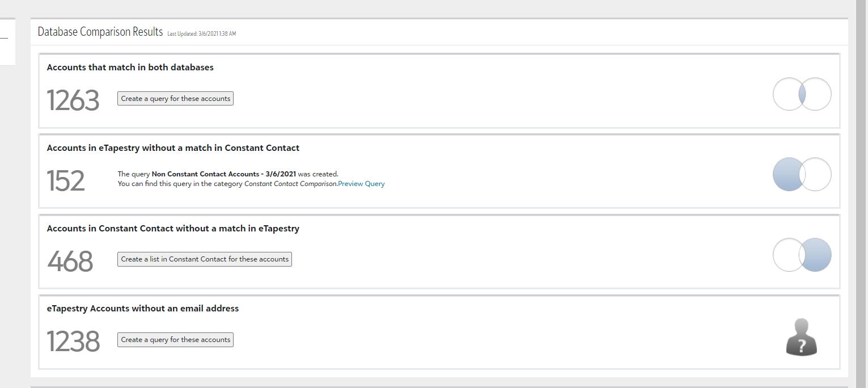Viewport: 868px width, 388px height.
Task: Click the unknown person question mark icon
Action: coord(801,337)
